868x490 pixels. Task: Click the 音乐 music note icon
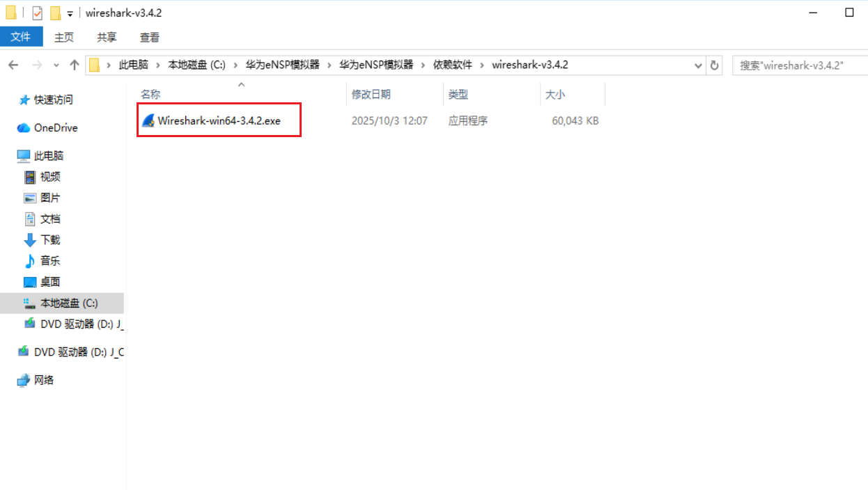click(30, 261)
